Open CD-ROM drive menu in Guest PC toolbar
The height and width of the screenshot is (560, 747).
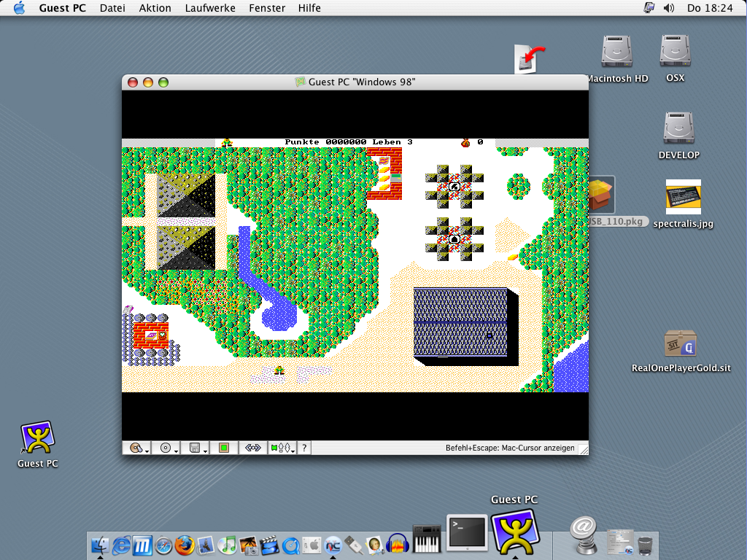click(x=167, y=448)
